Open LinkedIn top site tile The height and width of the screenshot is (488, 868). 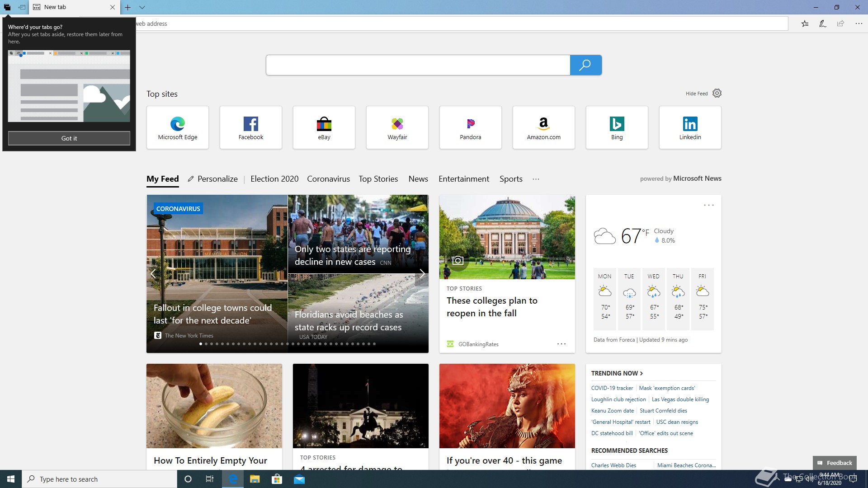pyautogui.click(x=690, y=127)
